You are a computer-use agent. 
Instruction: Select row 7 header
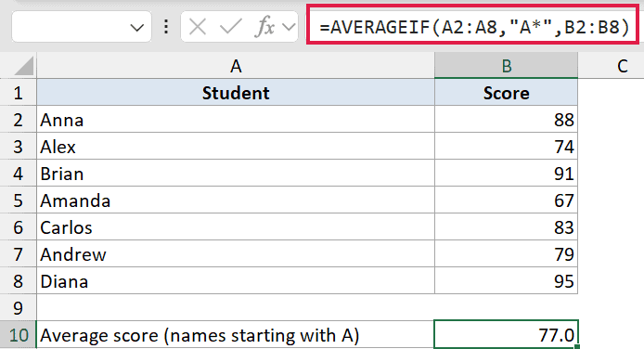tap(18, 254)
